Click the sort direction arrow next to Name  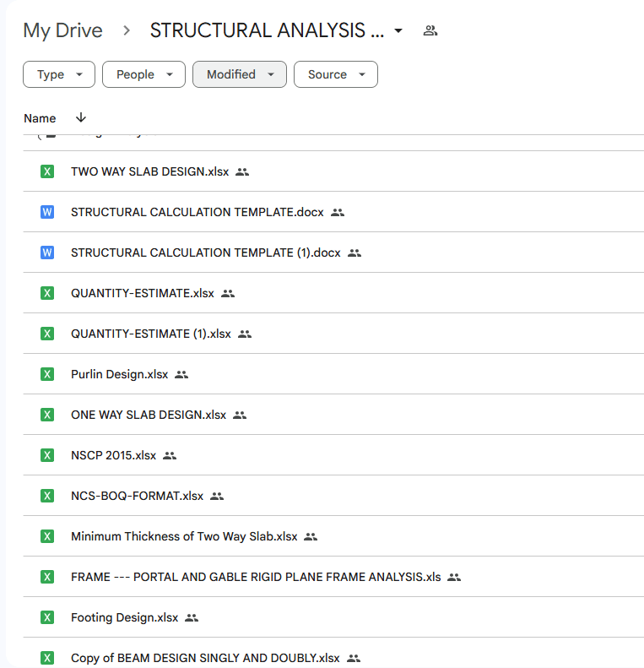coord(81,118)
